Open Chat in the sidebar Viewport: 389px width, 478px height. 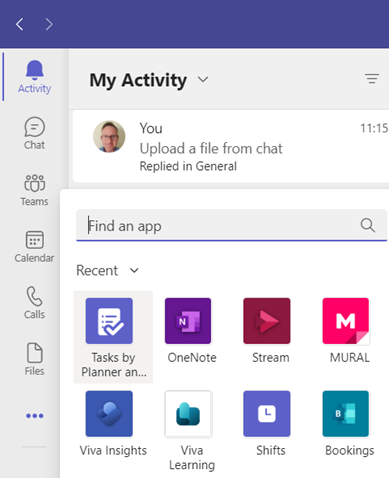tap(34, 133)
